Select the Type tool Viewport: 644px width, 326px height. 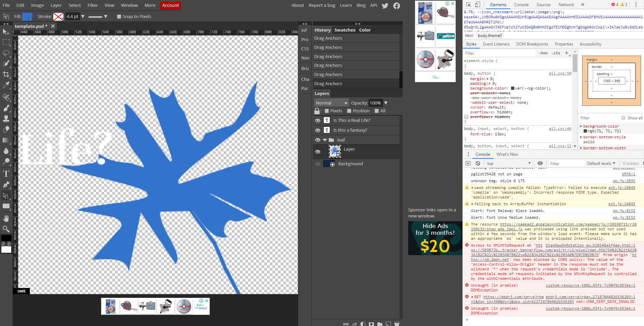tap(6, 173)
